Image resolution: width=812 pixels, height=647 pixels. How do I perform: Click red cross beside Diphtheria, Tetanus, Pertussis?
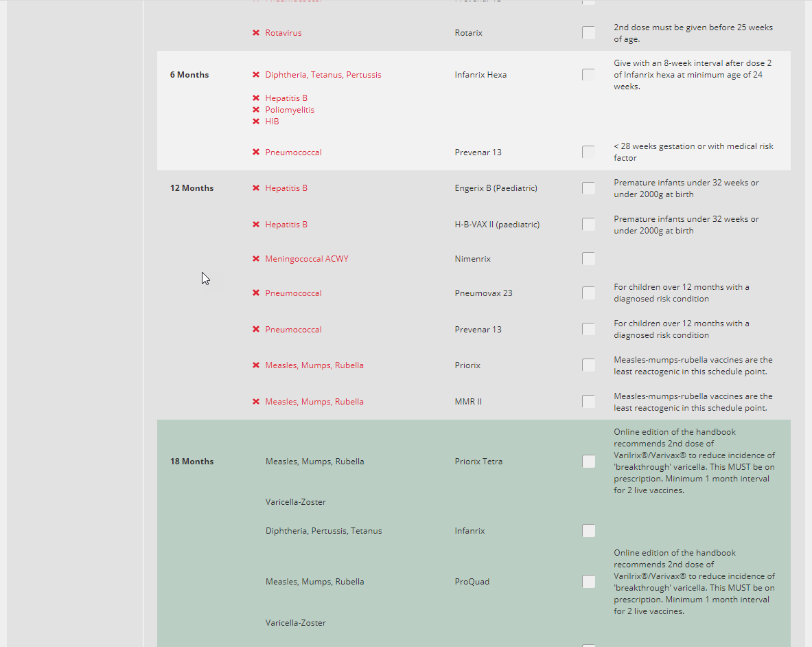[x=256, y=75]
